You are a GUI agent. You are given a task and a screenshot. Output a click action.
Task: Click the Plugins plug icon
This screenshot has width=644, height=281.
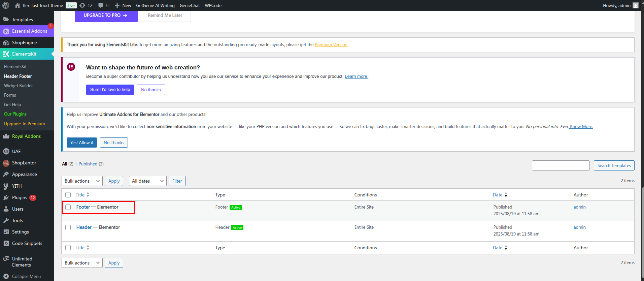coord(6,197)
